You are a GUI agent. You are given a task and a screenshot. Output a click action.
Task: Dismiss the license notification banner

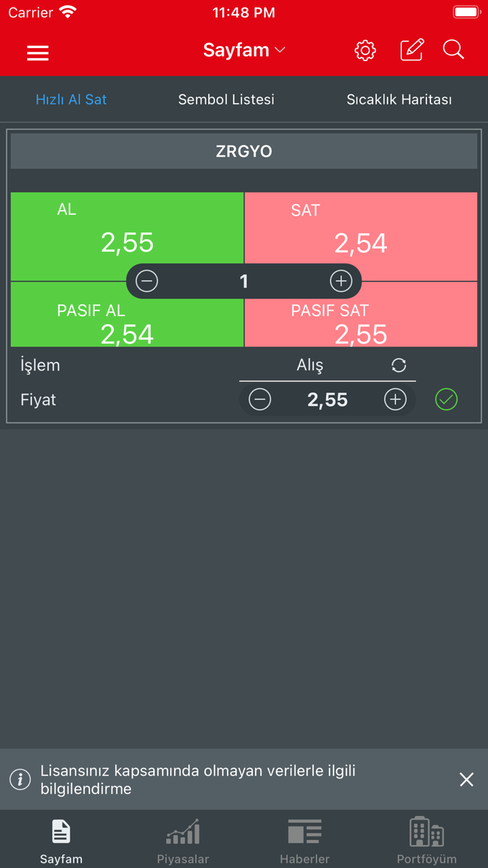[466, 779]
